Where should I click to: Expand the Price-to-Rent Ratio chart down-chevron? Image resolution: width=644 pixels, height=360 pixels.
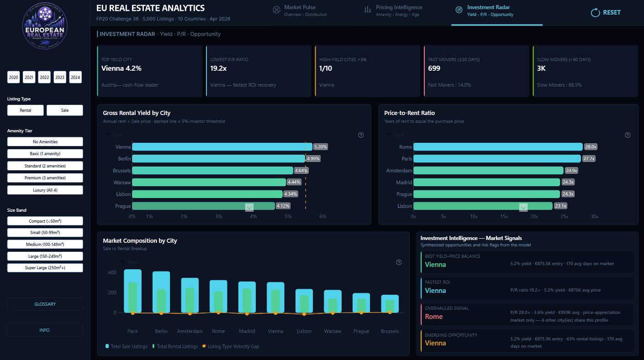[x=523, y=208]
